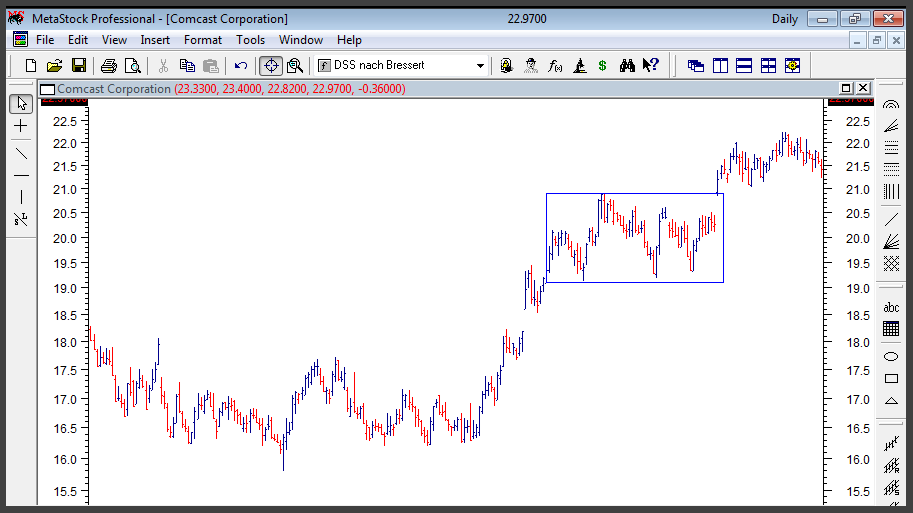
Task: Open the File menu
Action: tap(45, 40)
